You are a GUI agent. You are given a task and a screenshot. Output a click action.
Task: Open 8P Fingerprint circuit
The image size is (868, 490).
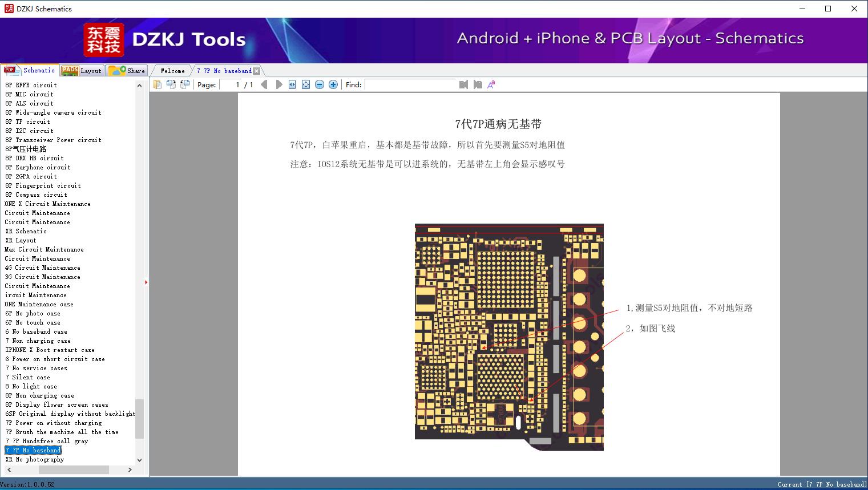coord(43,185)
